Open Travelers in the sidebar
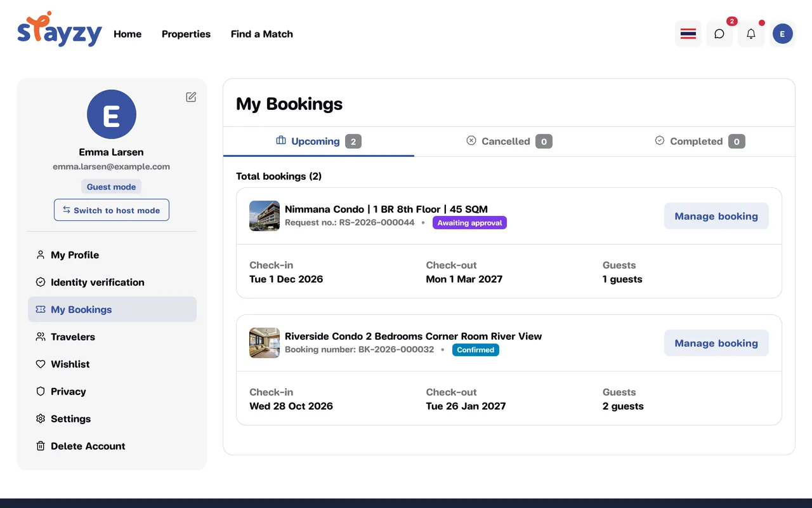 pos(112,337)
